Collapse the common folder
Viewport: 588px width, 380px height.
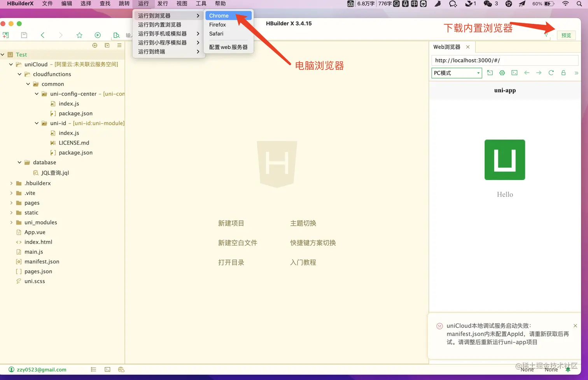point(28,84)
